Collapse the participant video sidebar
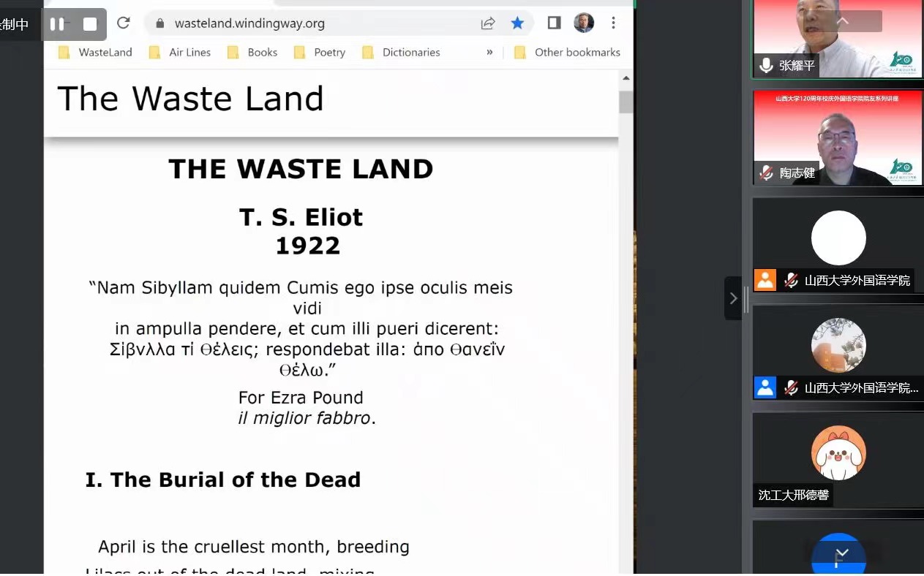 point(733,298)
